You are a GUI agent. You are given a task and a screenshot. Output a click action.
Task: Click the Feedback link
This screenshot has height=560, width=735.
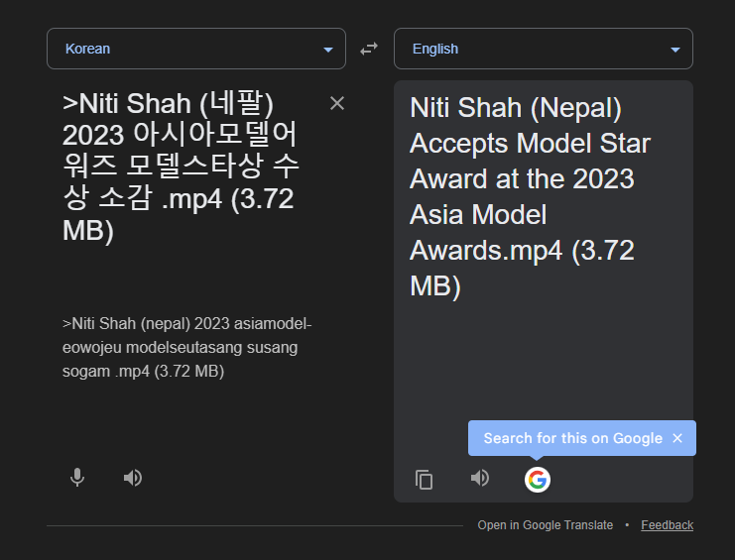pyautogui.click(x=667, y=525)
